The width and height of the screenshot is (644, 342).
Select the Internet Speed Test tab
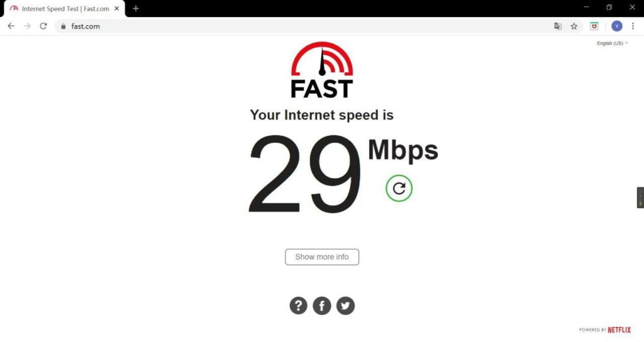65,9
